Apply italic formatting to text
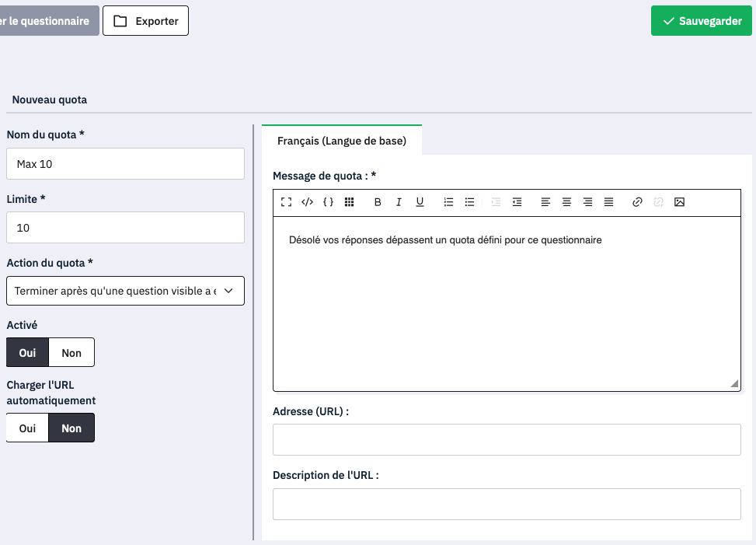The image size is (756, 545). 399,202
